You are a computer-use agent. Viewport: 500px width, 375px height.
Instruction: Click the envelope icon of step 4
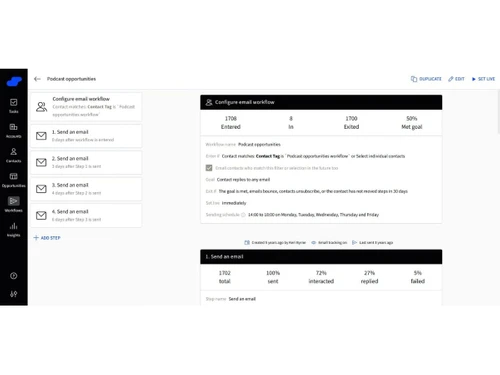(41, 215)
